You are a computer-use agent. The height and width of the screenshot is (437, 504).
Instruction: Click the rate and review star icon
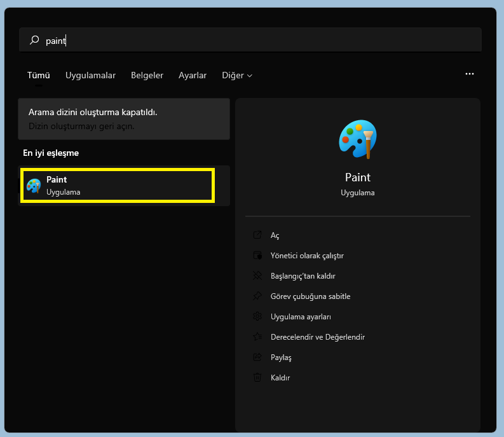point(257,336)
